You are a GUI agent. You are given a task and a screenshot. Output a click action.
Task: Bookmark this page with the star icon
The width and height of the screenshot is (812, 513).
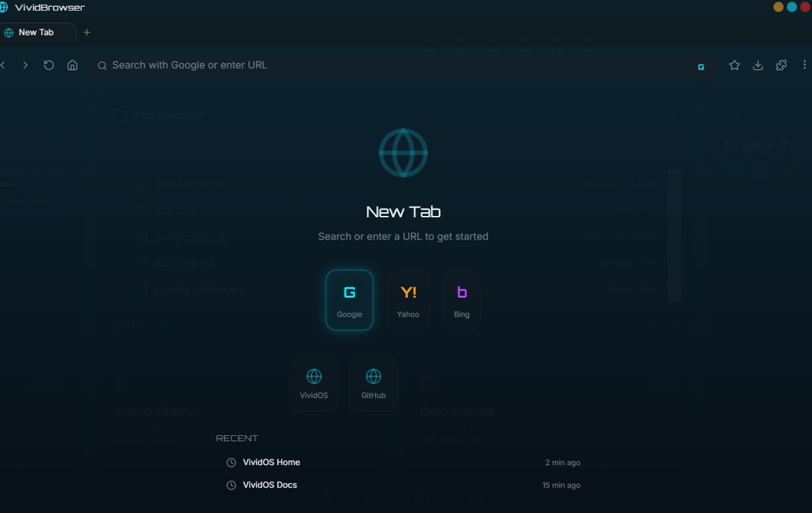(x=734, y=65)
